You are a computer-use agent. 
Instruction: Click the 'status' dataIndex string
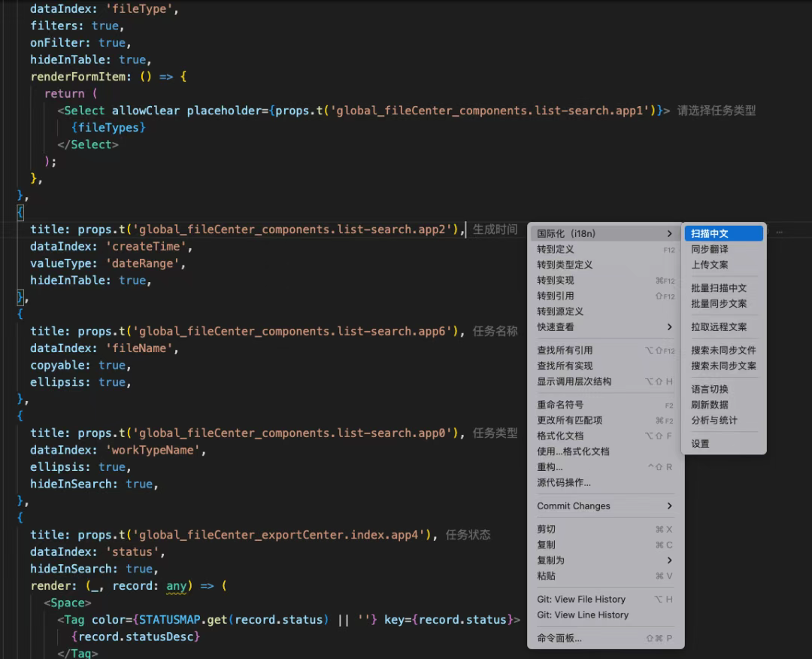[x=132, y=551]
